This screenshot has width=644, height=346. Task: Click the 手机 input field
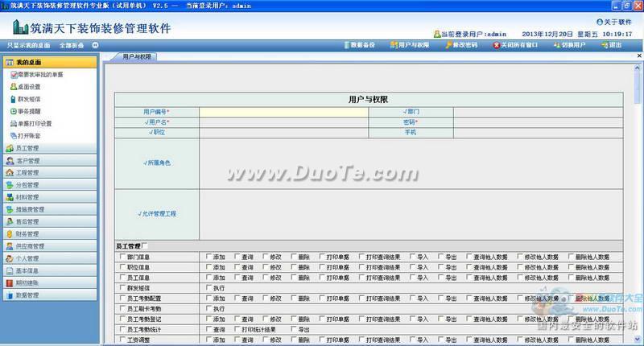pos(538,132)
